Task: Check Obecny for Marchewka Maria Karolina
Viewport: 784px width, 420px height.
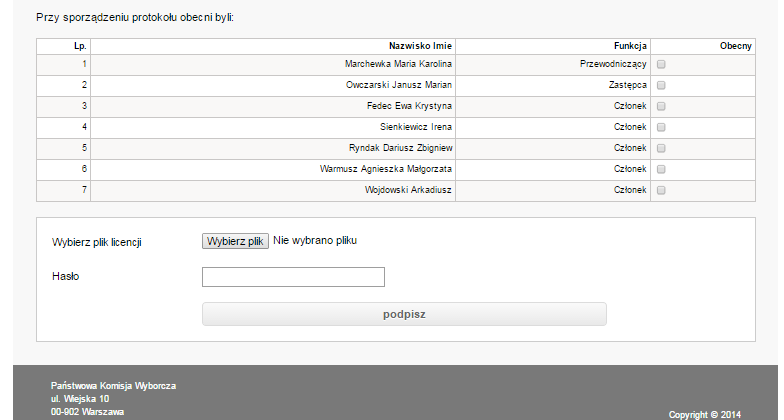Action: pos(661,64)
